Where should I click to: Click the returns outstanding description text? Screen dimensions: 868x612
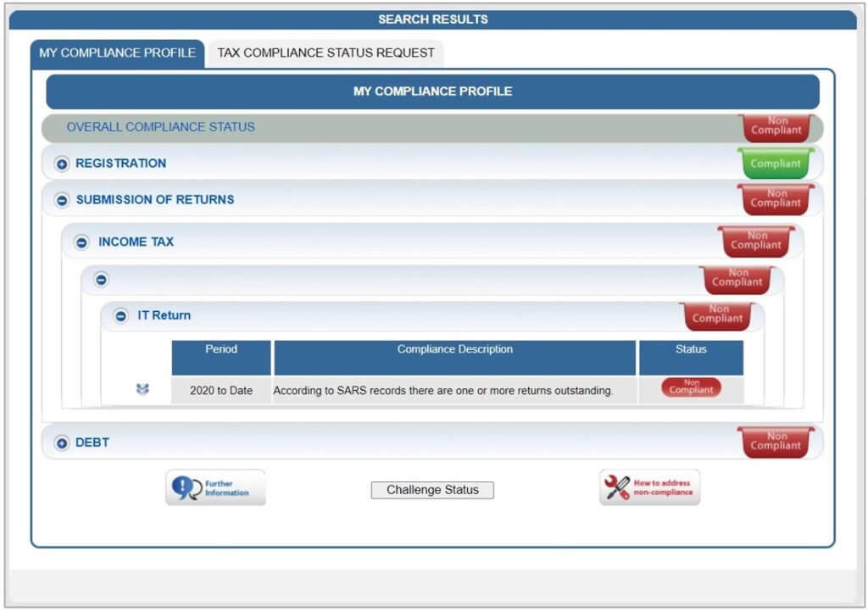[443, 390]
